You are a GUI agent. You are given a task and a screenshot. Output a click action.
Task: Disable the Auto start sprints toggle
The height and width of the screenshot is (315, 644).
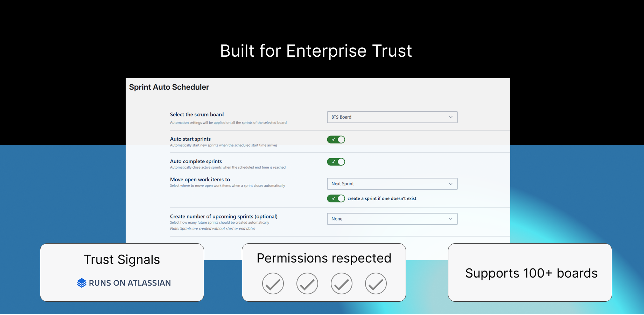tap(336, 139)
